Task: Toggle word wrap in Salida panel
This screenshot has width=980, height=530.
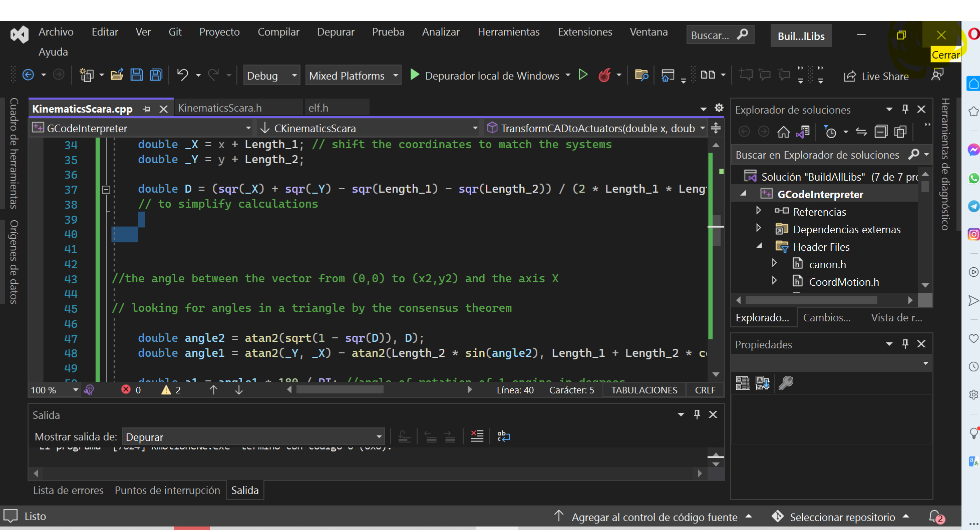Action: 503,436
